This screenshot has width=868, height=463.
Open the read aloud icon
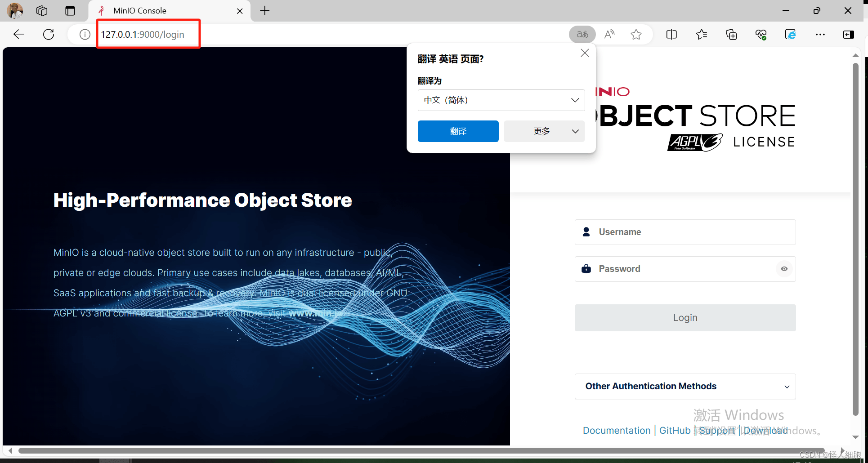(x=609, y=34)
